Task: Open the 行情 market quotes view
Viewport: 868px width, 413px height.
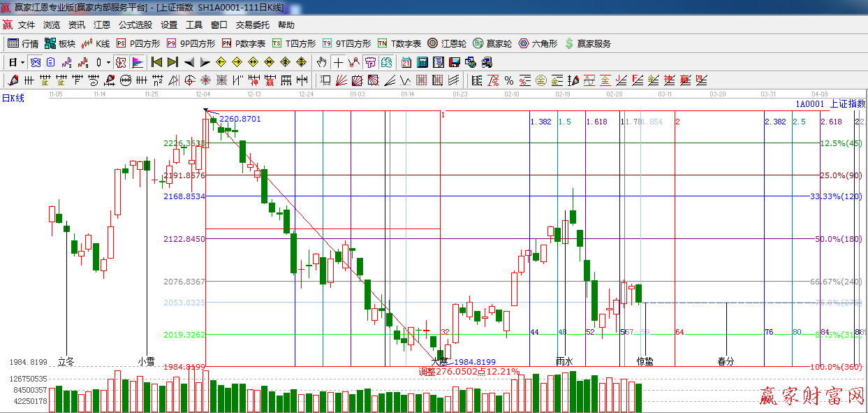Action: click(23, 43)
